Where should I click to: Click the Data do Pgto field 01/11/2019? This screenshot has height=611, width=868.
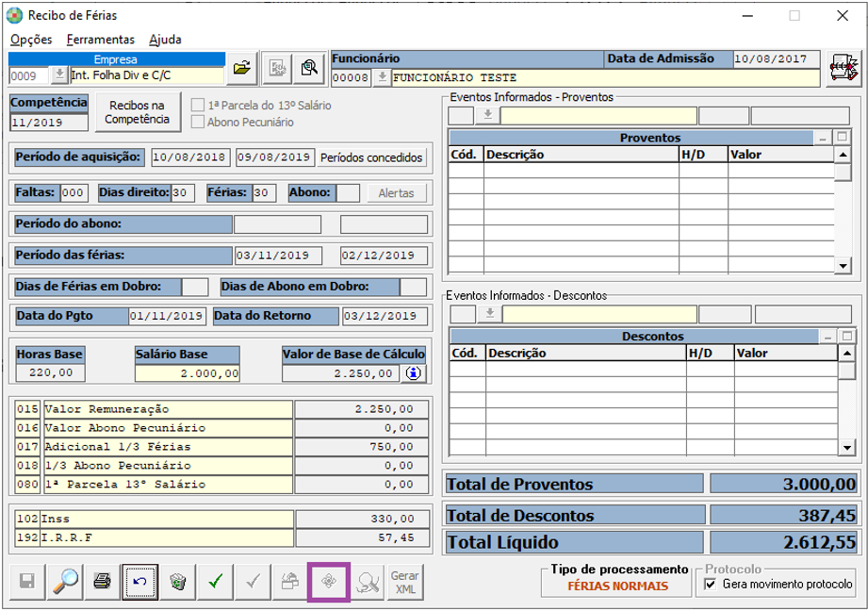click(167, 316)
